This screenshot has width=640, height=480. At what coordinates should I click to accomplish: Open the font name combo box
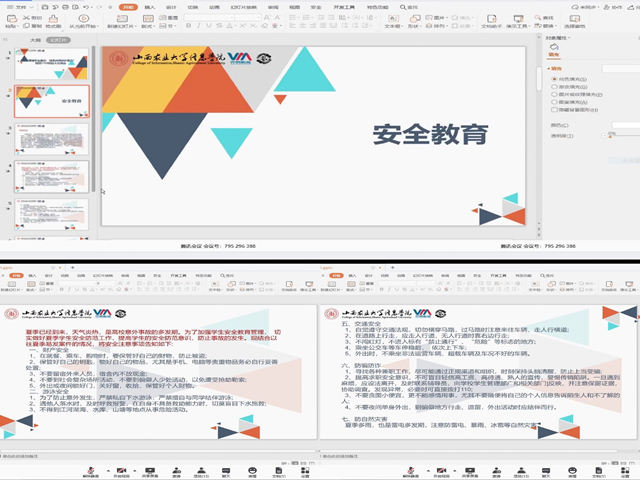tap(209, 18)
